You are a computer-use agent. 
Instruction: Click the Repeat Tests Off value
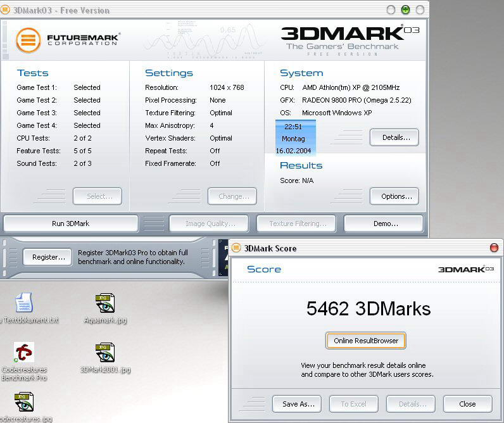(x=215, y=151)
